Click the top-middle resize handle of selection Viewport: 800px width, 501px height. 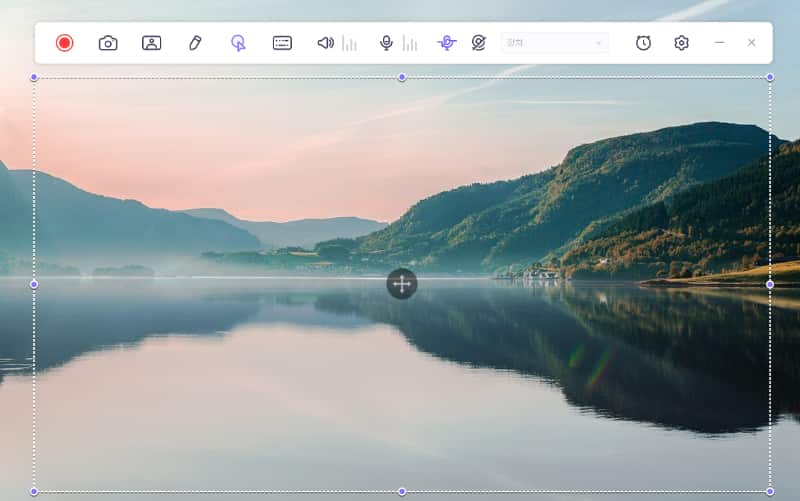[402, 77]
